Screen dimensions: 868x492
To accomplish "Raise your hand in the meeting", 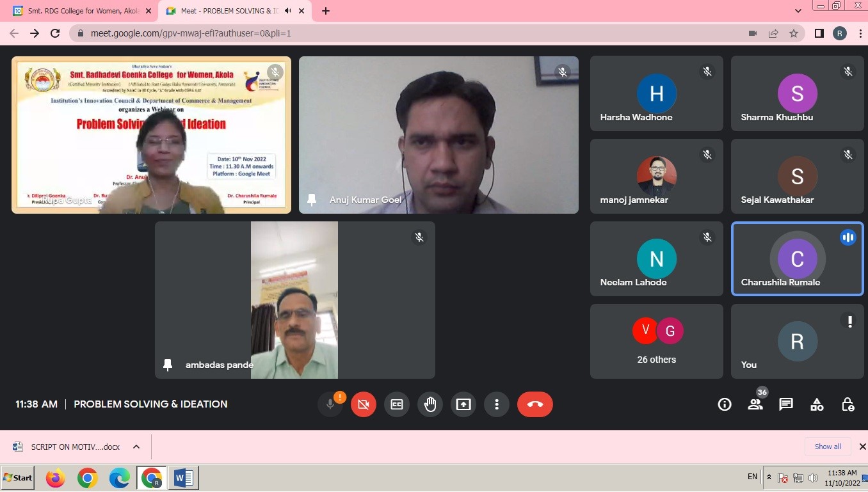I will pyautogui.click(x=430, y=404).
